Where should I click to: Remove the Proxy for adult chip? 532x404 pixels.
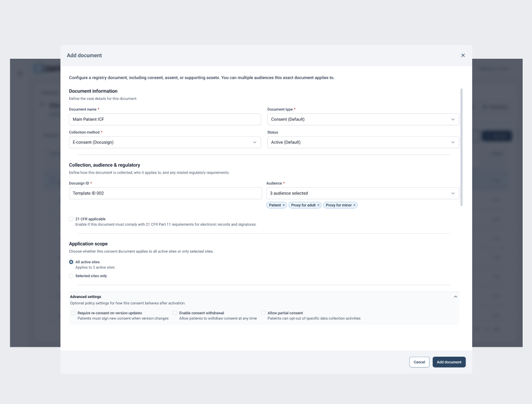click(x=318, y=205)
